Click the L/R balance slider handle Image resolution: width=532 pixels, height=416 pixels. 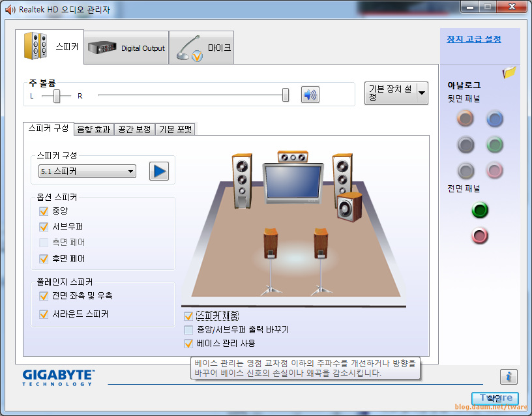point(57,96)
